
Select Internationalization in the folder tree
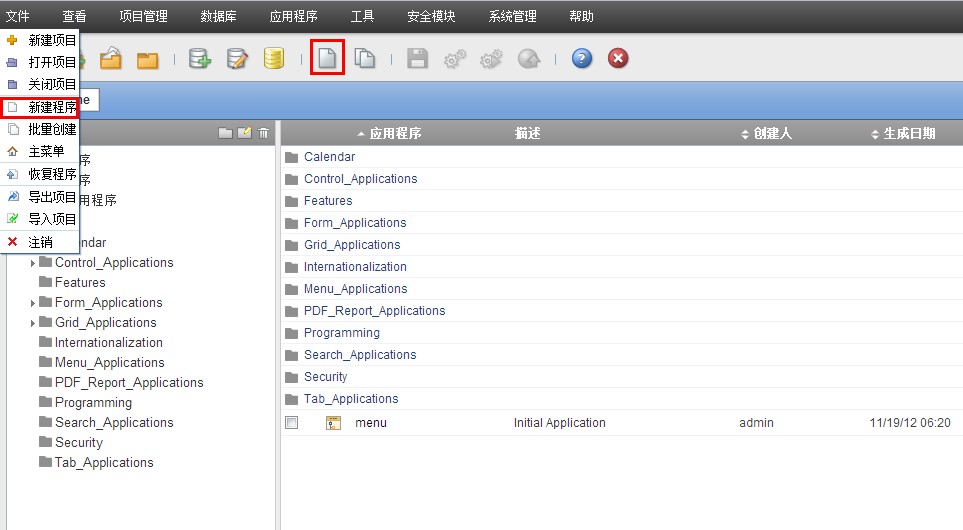pyautogui.click(x=109, y=343)
